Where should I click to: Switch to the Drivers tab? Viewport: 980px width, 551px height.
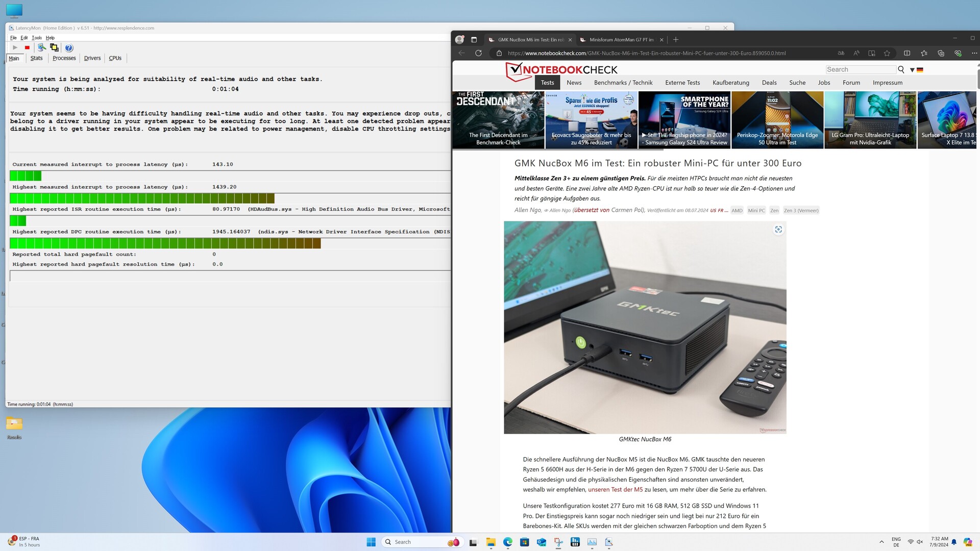[92, 58]
